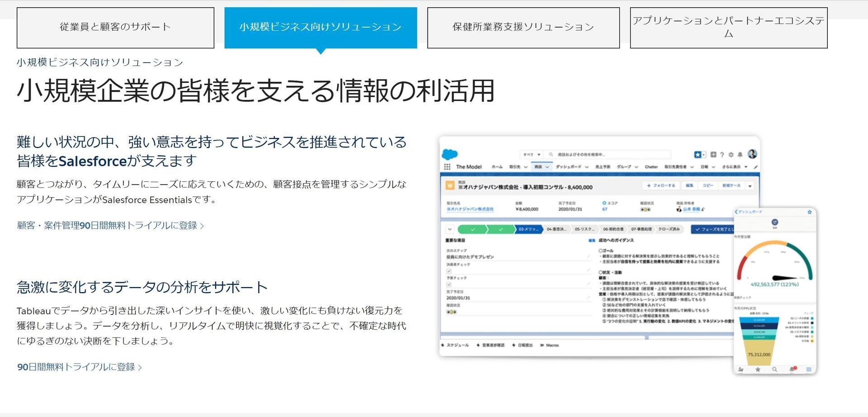Open the アプリケーションとパートナーエコシステム tab

point(729,28)
